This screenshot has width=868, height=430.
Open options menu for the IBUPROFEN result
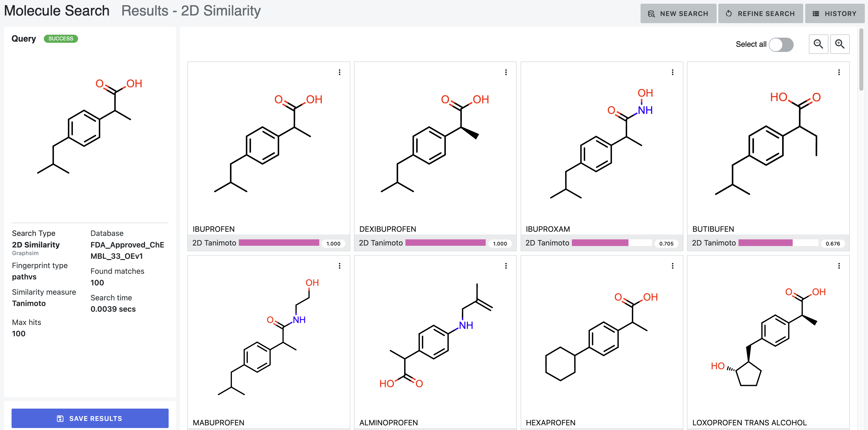[339, 72]
